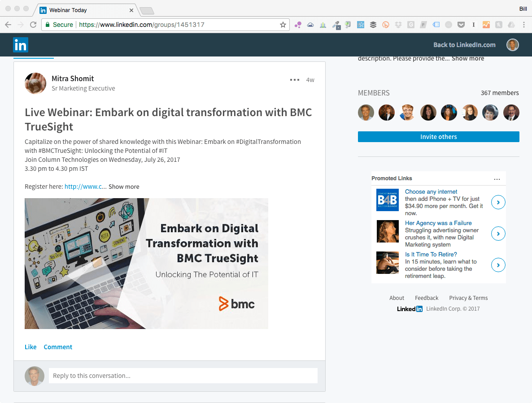532x403 pixels.
Task: Open the Chrome menu with three vertical dots
Action: (x=524, y=25)
